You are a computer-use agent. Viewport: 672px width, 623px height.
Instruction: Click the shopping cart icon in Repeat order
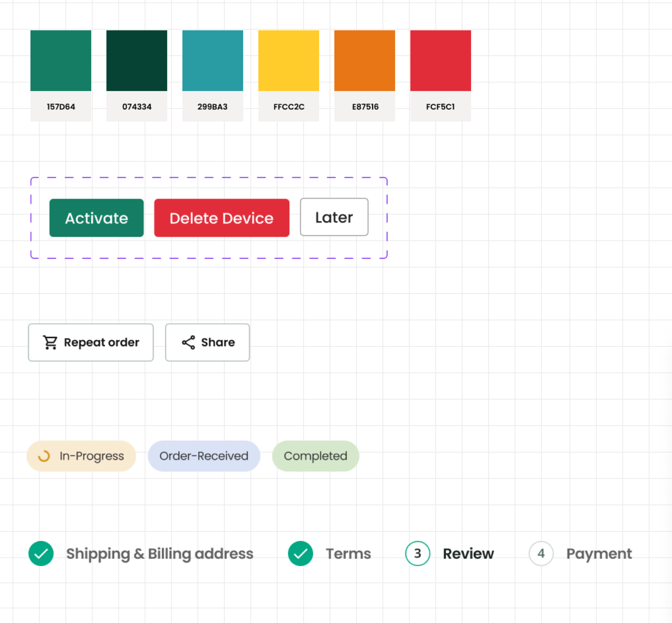[50, 342]
